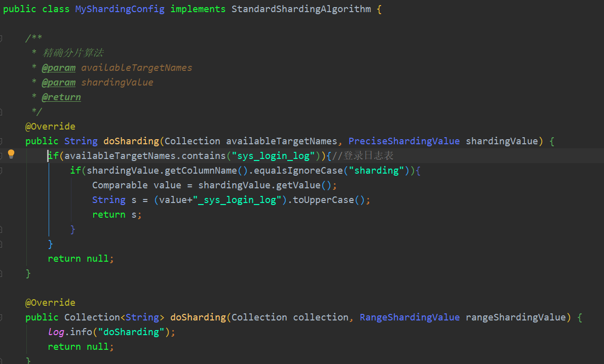Click the "sys_login_log" string in contains

(273, 156)
